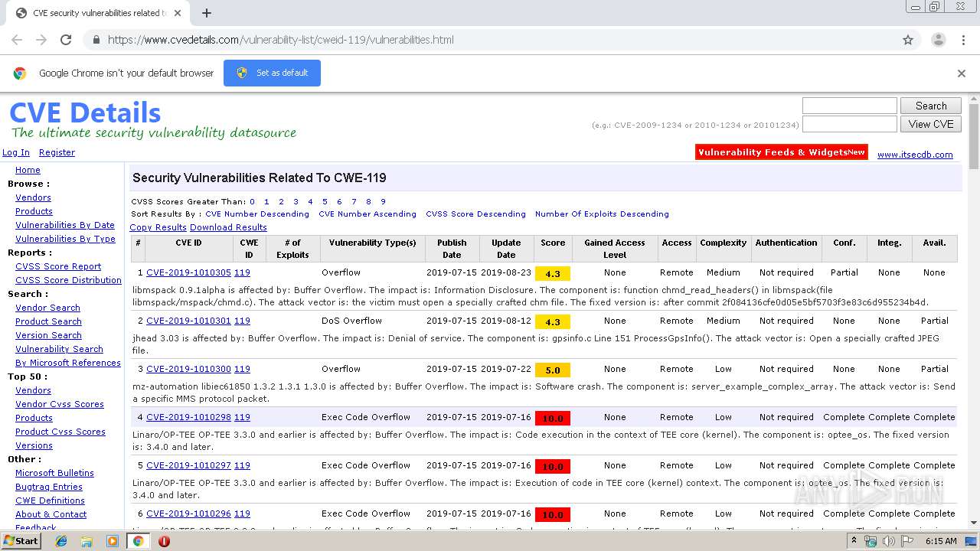This screenshot has width=980, height=551.
Task: Open Version Search link
Action: click(48, 335)
